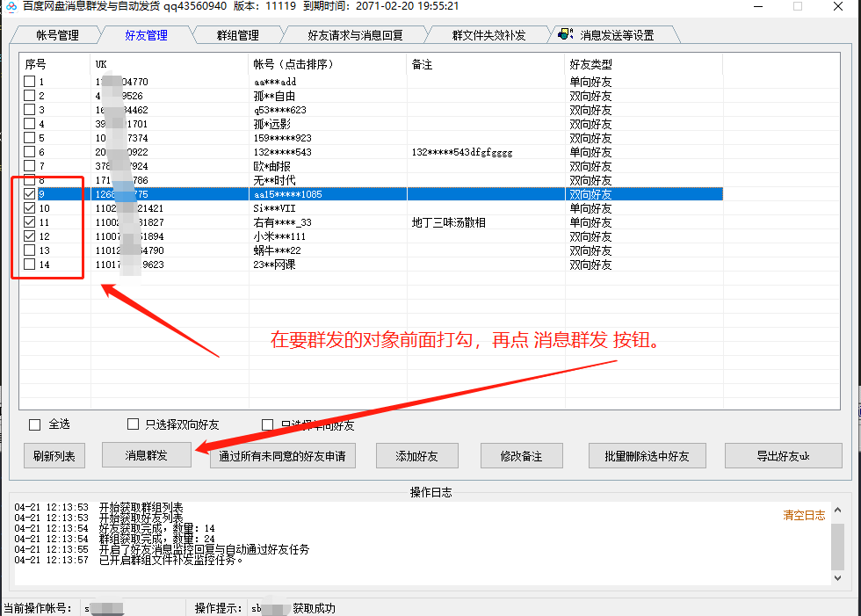Image resolution: width=861 pixels, height=616 pixels.
Task: Click the 帐号 column header to sort
Action: point(279,64)
